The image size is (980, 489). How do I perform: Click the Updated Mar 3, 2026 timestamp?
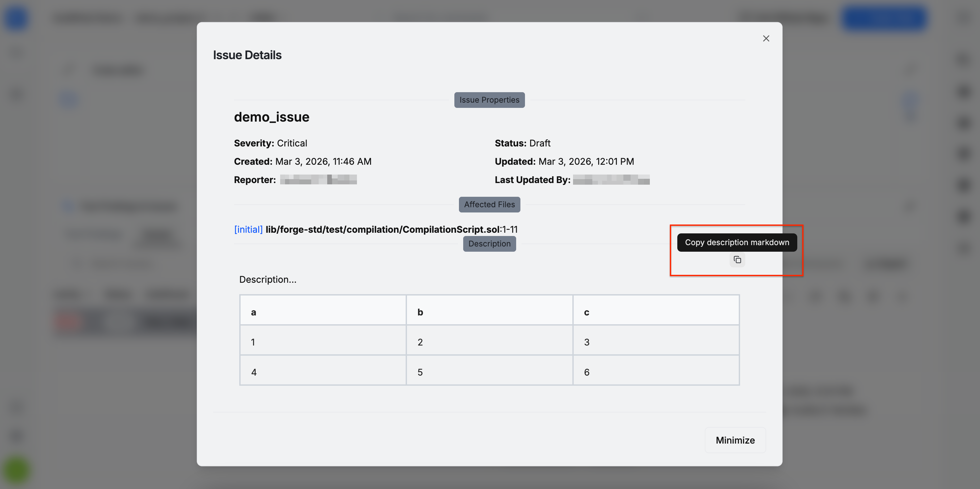tap(586, 162)
